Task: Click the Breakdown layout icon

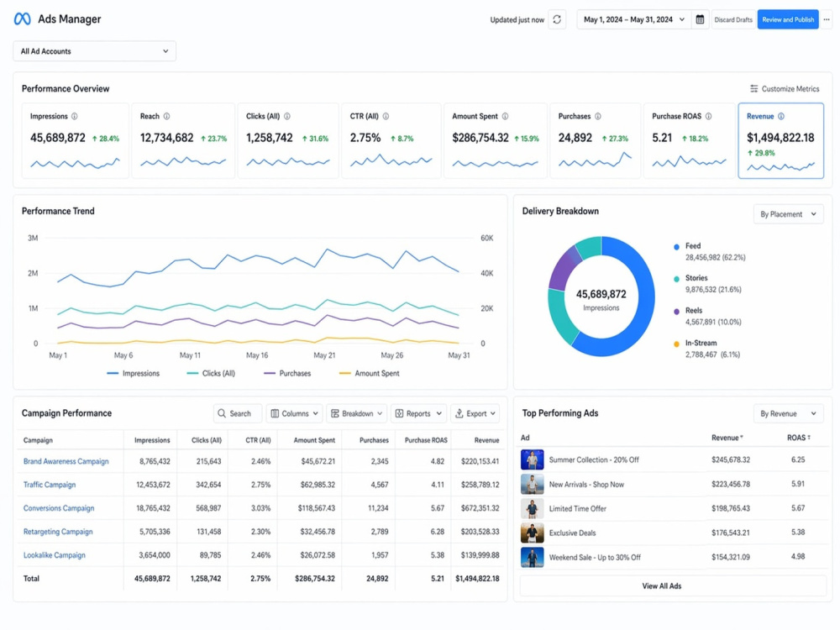Action: [x=335, y=413]
